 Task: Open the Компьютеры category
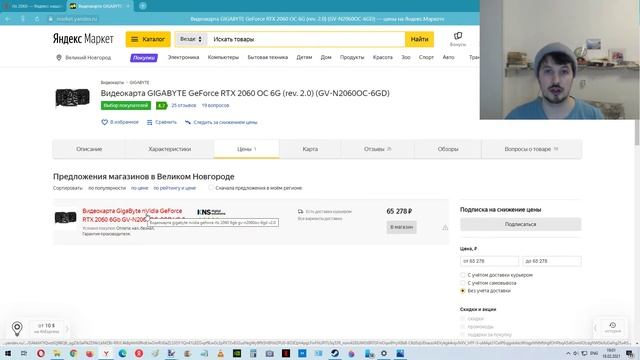[x=223, y=58]
